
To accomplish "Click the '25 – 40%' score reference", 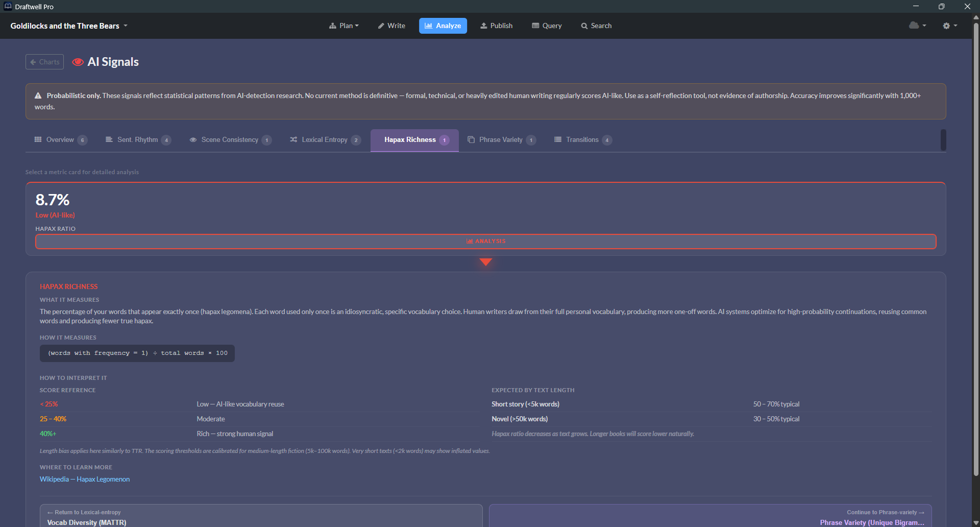I will coord(53,419).
